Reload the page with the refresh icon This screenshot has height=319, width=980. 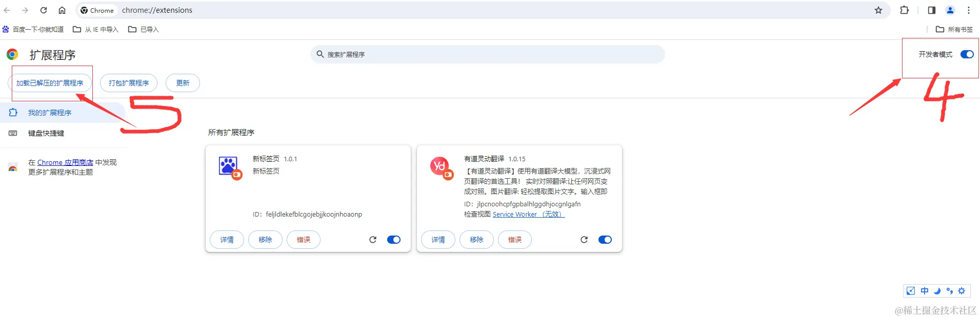click(x=44, y=10)
